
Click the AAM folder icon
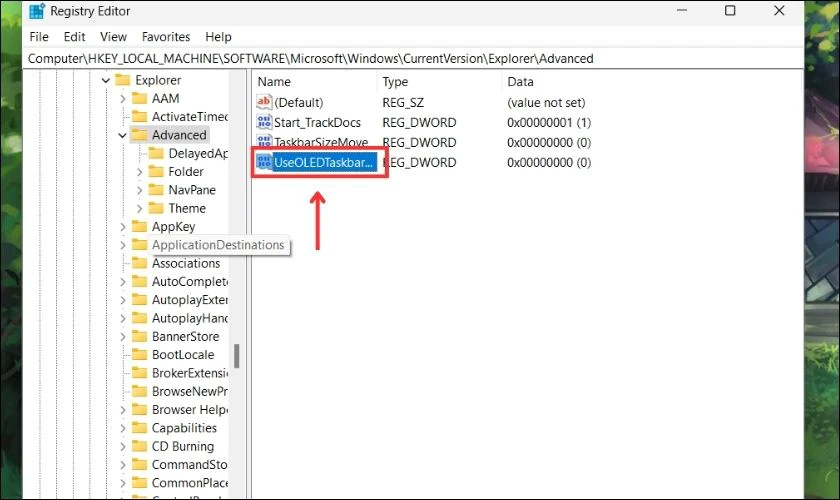[139, 98]
